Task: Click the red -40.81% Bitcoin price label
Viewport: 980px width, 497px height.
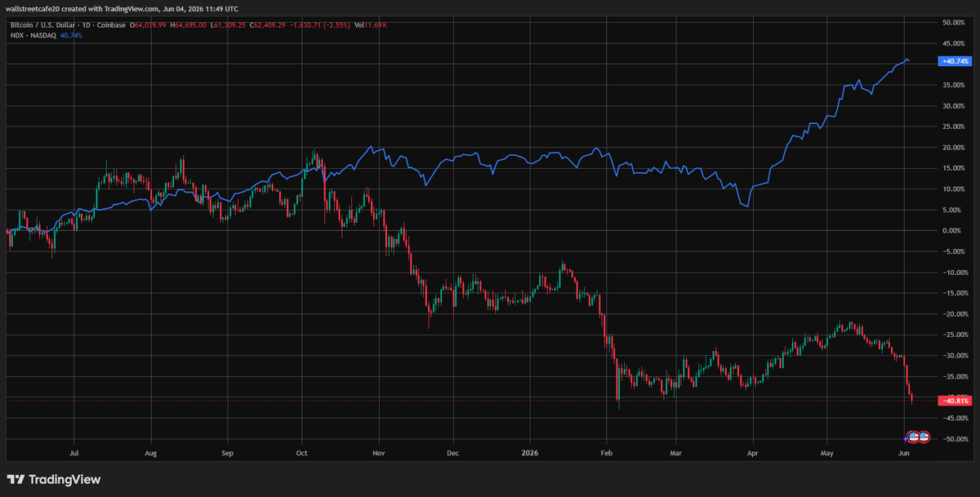Action: tap(953, 401)
